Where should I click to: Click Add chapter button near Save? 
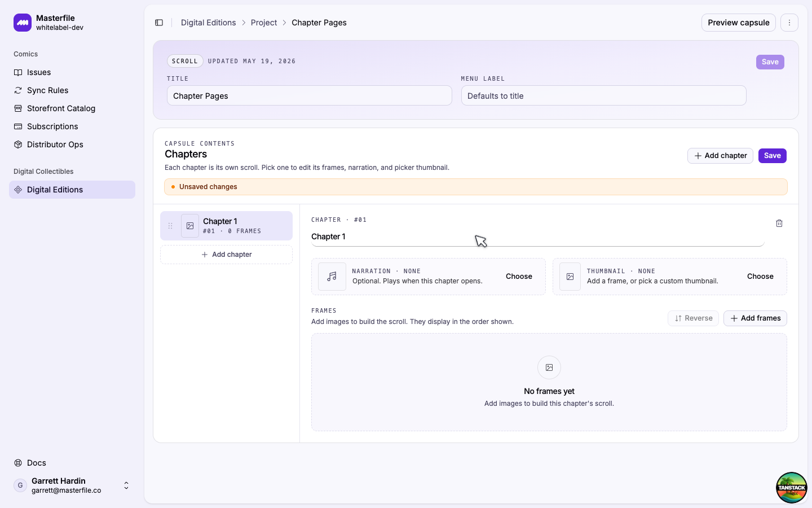pos(720,156)
